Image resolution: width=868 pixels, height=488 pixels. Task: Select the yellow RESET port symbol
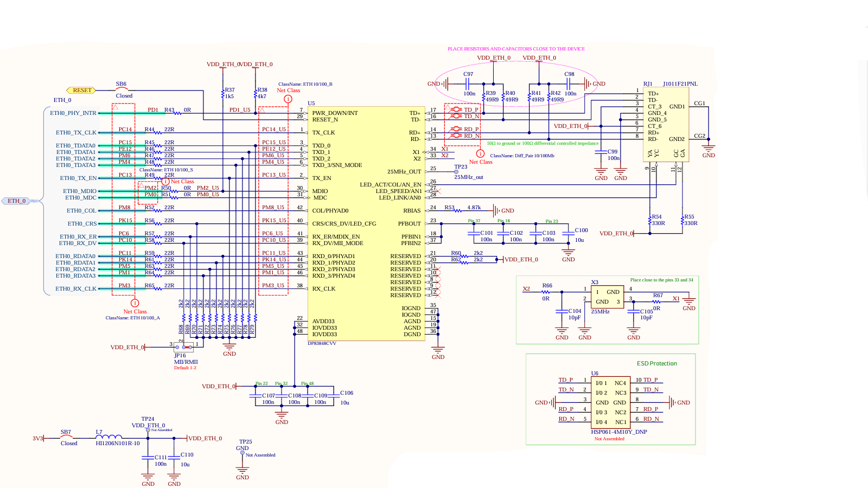(81, 91)
